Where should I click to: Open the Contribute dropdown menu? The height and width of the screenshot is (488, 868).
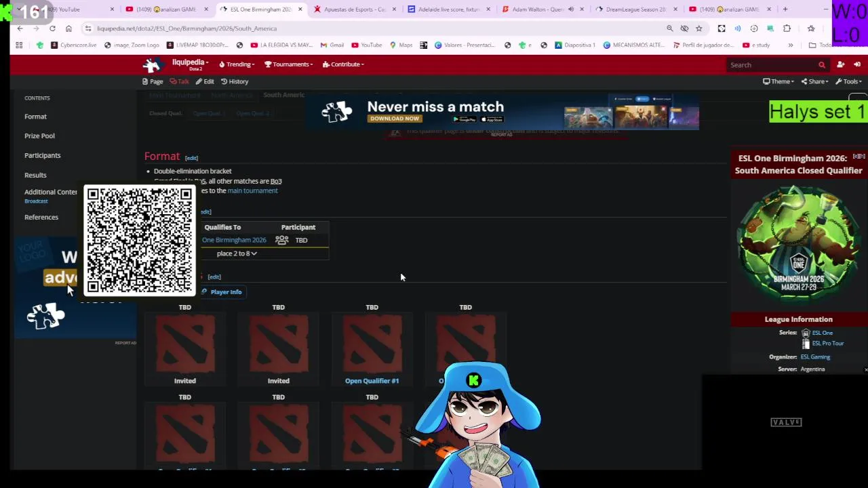pos(343,64)
